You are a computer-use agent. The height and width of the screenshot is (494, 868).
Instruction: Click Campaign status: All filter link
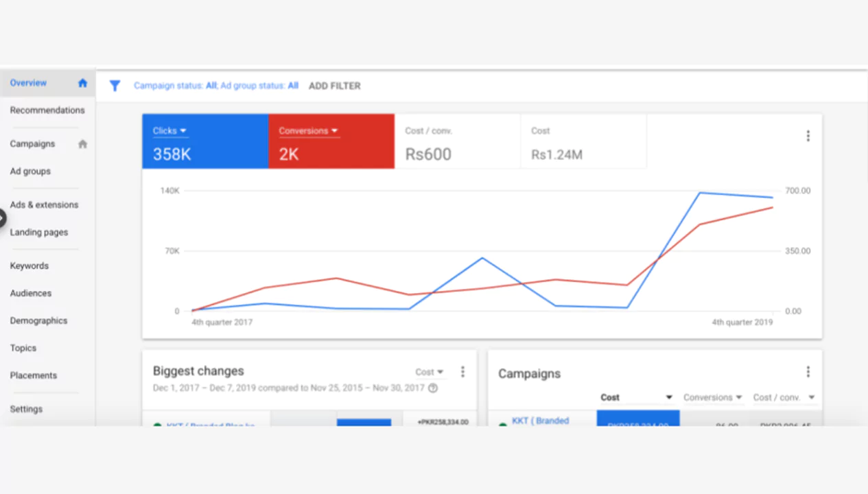(x=175, y=86)
